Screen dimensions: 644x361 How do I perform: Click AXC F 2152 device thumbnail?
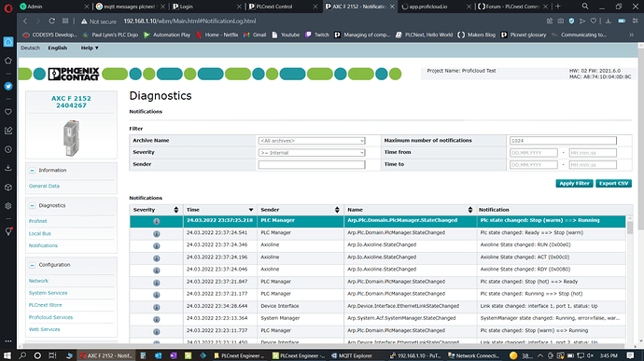(71, 138)
